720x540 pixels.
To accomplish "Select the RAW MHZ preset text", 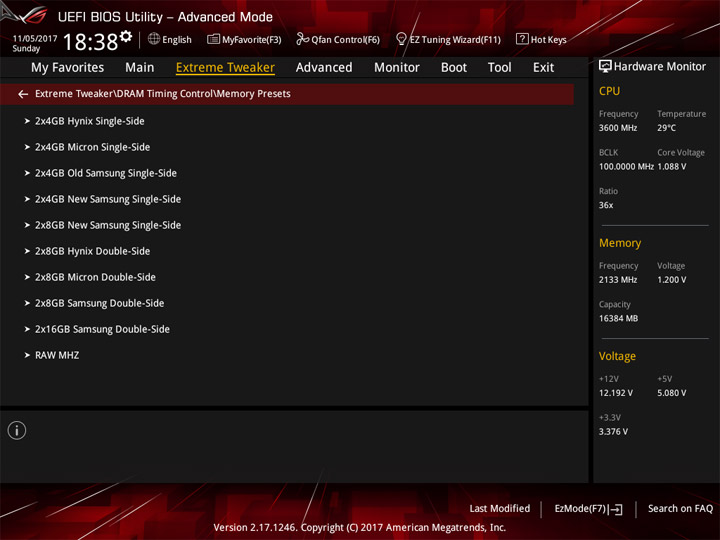I will point(57,355).
